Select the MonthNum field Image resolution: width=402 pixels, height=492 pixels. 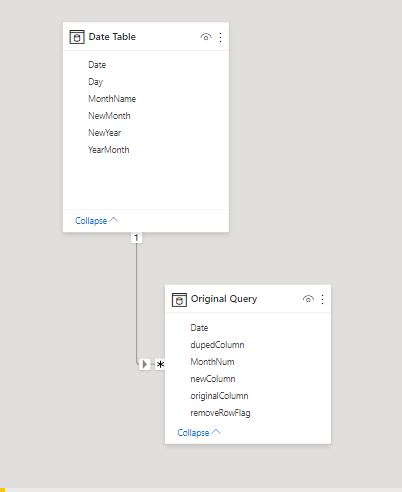pos(212,362)
